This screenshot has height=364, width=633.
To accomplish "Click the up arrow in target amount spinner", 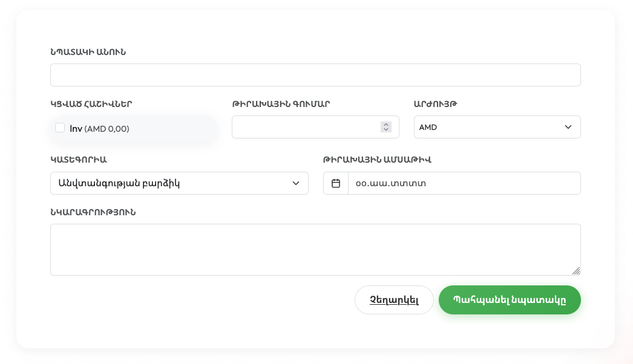I will pyautogui.click(x=385, y=125).
